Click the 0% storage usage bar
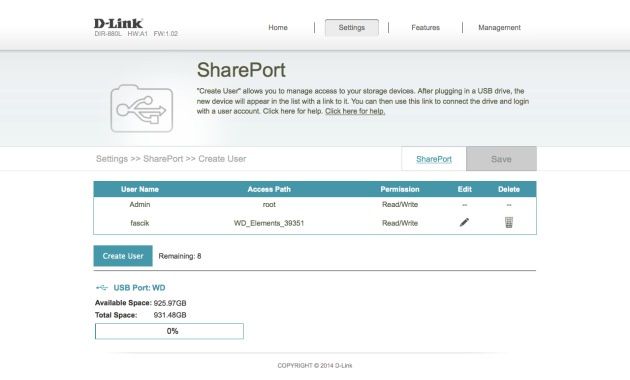The image size is (630, 380). pos(169,331)
